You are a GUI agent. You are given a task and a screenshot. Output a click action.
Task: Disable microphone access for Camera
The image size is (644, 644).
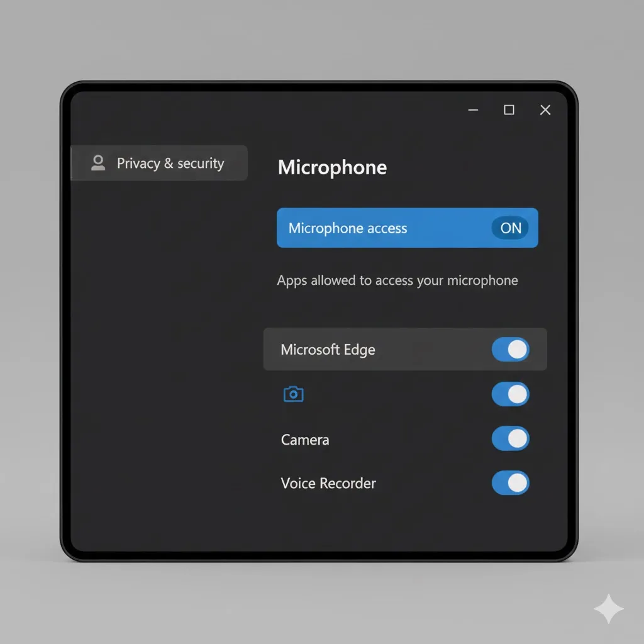pyautogui.click(x=510, y=439)
